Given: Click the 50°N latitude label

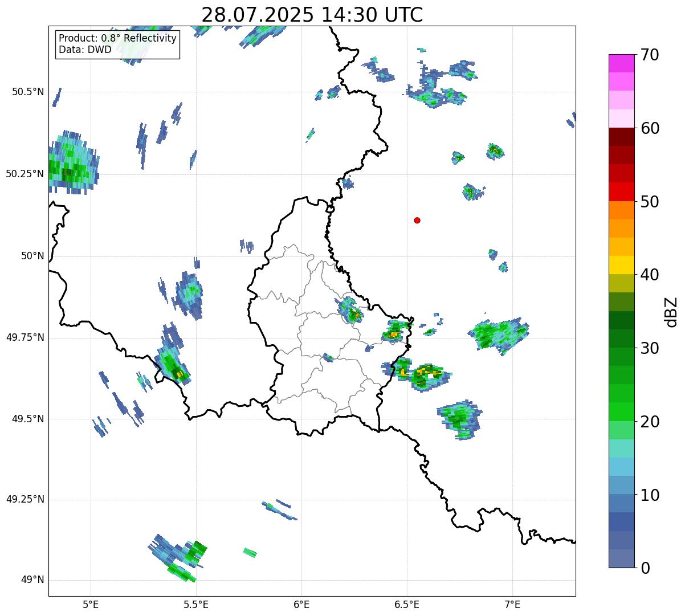Looking at the screenshot, I should tap(32, 256).
